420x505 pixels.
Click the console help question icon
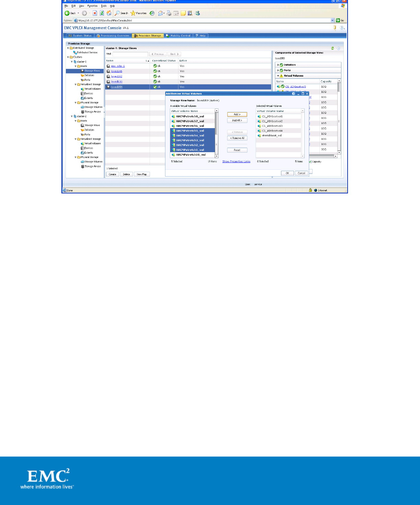pyautogui.click(x=342, y=28)
